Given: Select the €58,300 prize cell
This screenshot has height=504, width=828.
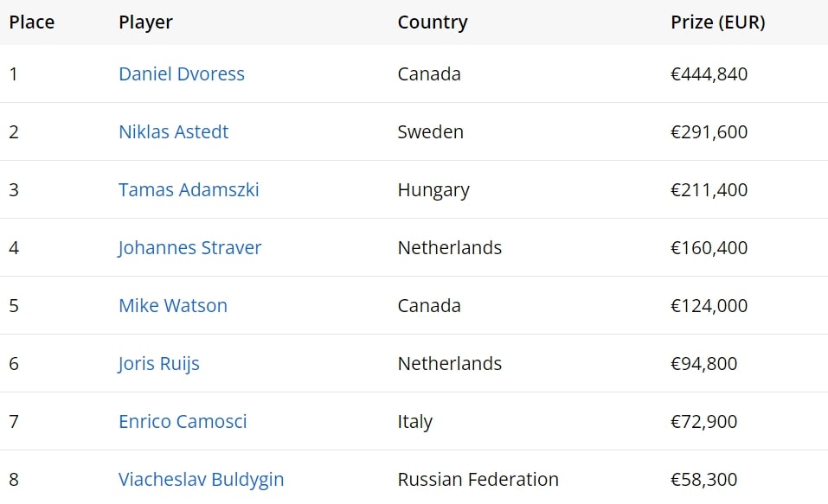Looking at the screenshot, I should (704, 480).
